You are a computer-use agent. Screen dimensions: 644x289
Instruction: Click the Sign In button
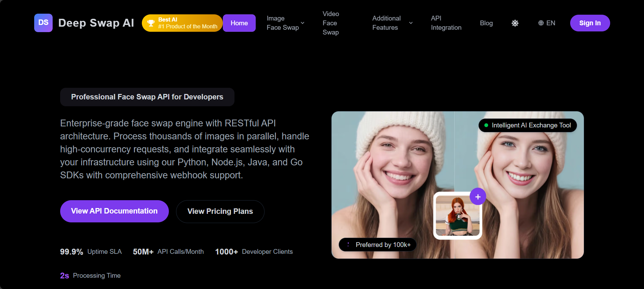(590, 23)
